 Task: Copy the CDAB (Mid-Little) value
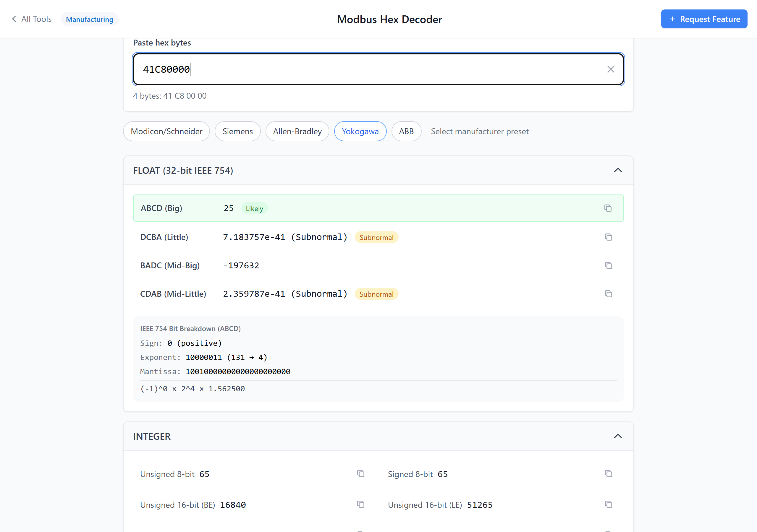(x=608, y=294)
